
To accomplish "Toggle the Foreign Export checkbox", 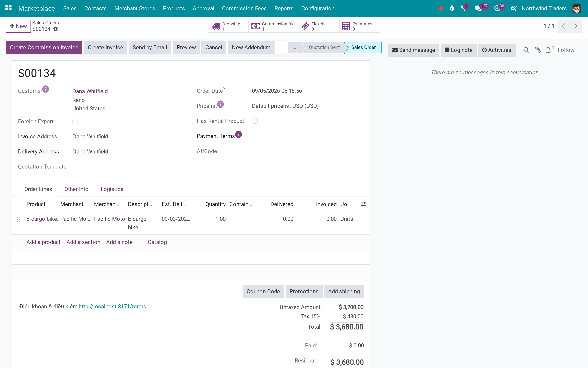I will pos(75,121).
